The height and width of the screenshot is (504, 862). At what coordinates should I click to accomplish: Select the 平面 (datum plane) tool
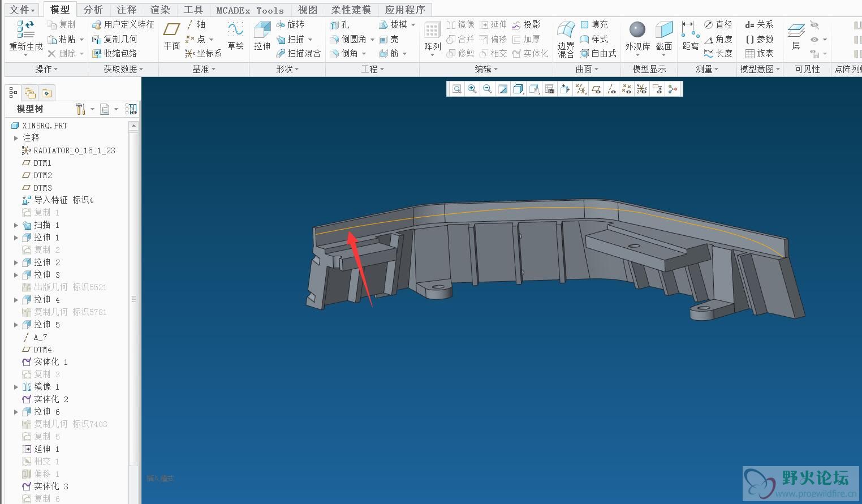172,35
